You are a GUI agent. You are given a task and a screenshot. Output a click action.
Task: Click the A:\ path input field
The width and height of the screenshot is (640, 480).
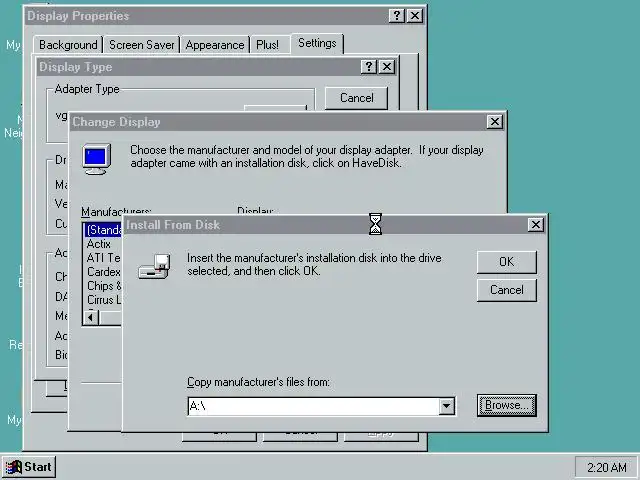(x=313, y=406)
